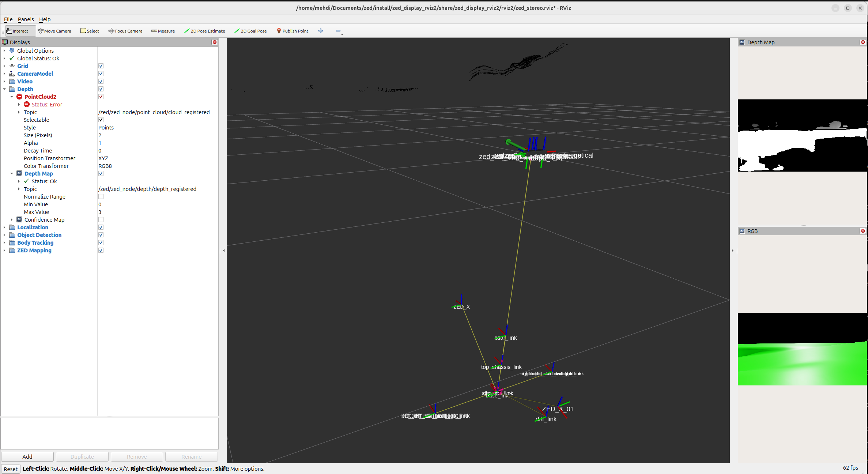Select the Publish Point tool
This screenshot has width=868, height=474.
coord(293,31)
